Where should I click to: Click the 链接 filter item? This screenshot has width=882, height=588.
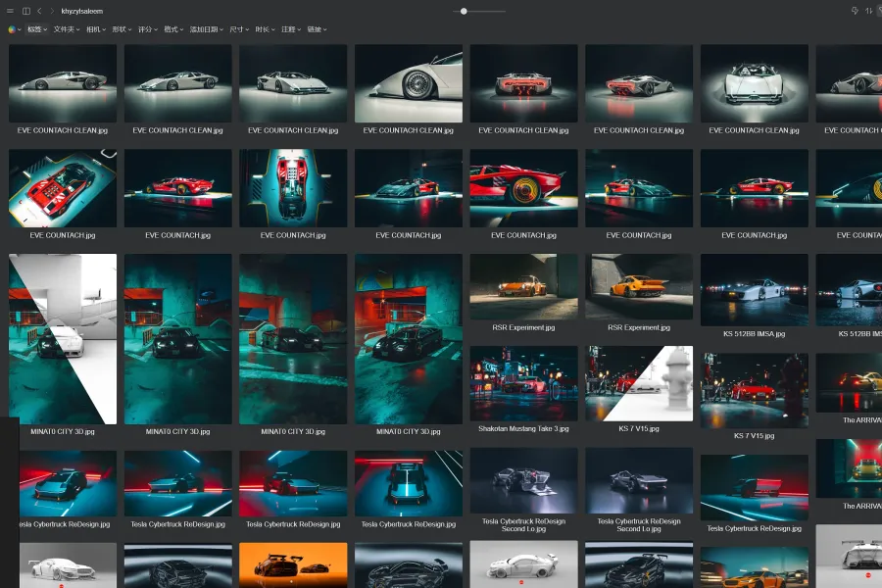pos(317,29)
